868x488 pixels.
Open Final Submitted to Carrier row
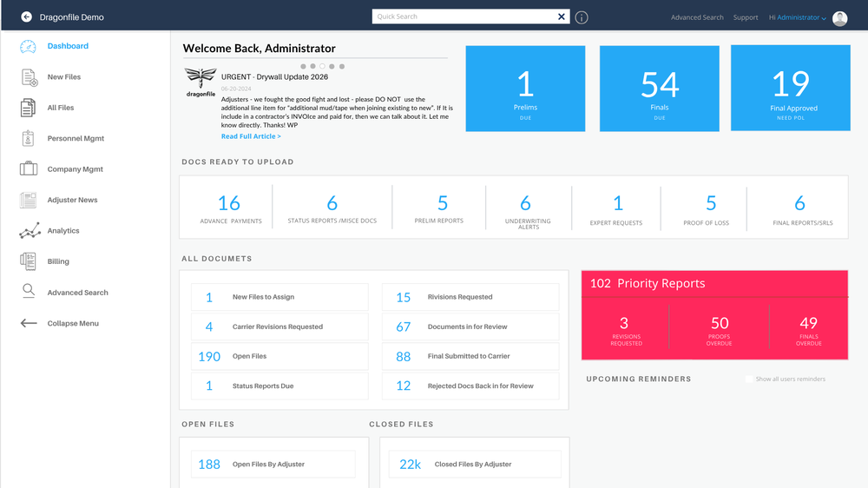click(470, 356)
